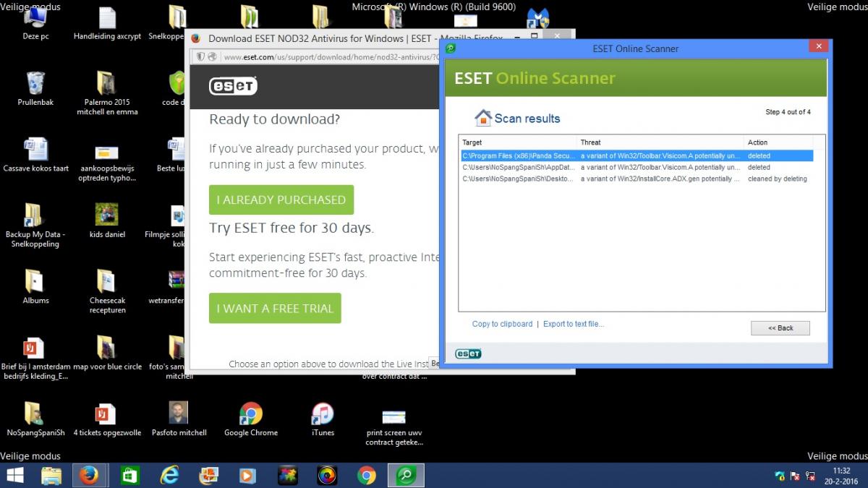Click the I WANT A FREE TRIAL button
The height and width of the screenshot is (488, 868).
click(x=275, y=308)
